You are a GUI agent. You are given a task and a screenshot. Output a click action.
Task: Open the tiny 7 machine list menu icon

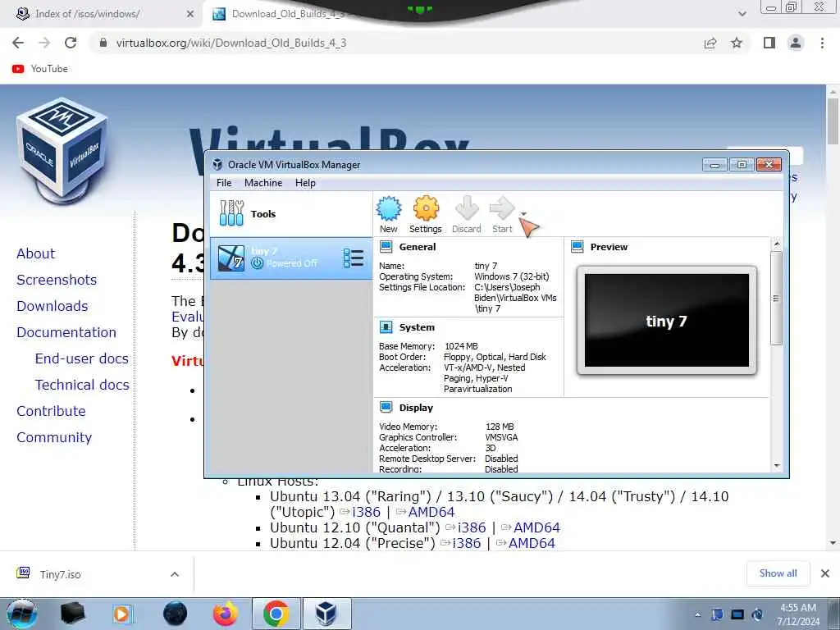coord(353,258)
